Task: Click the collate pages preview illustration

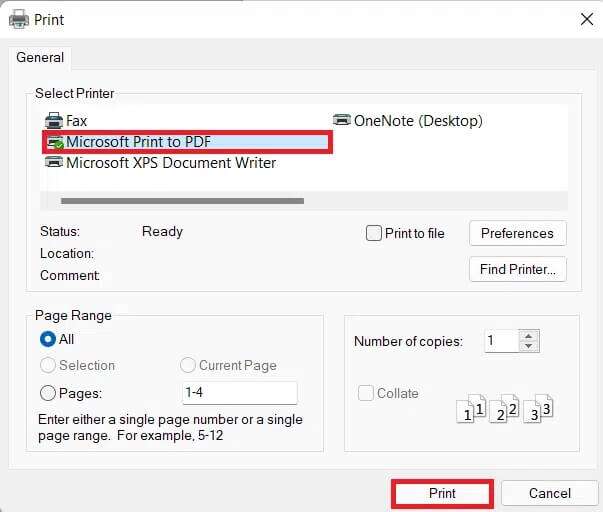Action: (505, 409)
